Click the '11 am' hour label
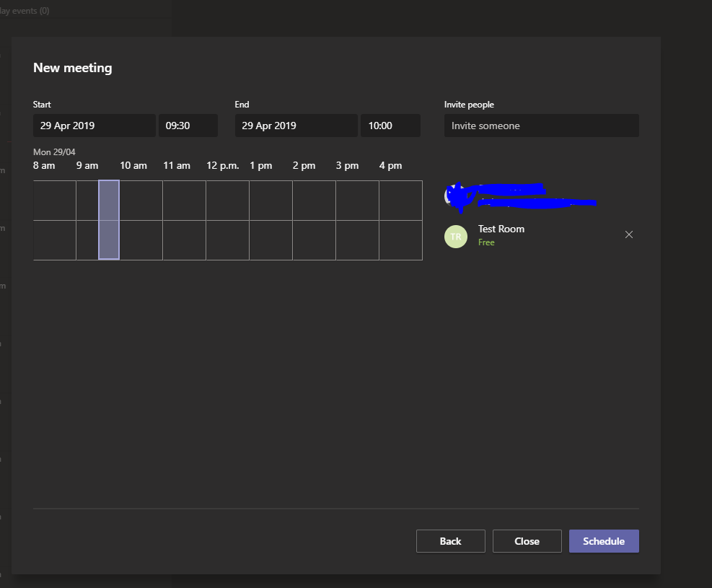712x588 pixels. tap(177, 166)
